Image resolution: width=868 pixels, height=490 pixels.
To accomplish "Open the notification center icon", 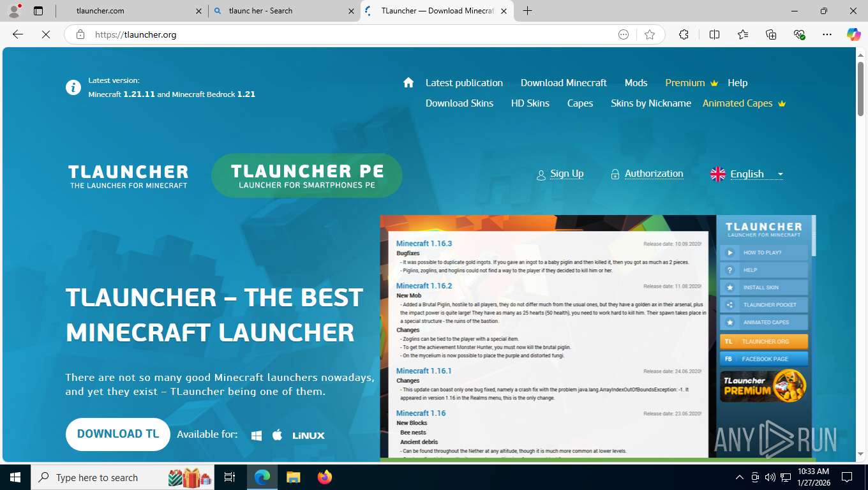I will (x=847, y=477).
